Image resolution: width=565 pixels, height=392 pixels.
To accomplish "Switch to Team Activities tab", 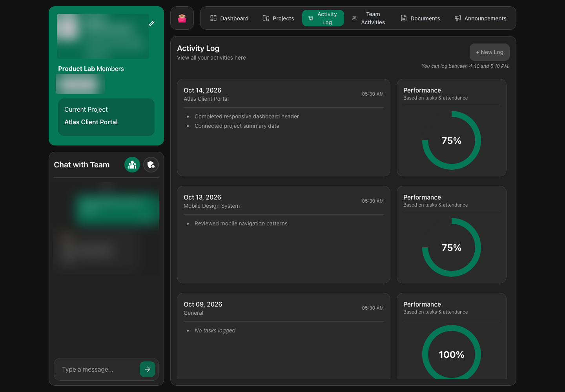I will [x=369, y=18].
